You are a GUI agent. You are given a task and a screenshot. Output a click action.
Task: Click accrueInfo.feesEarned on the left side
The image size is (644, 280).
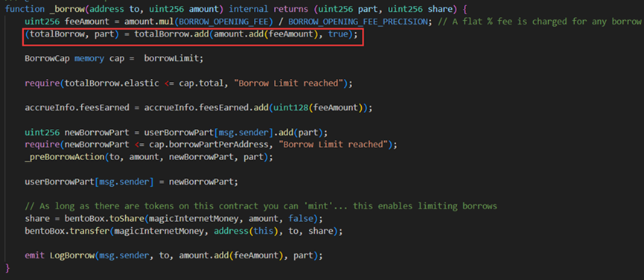click(x=77, y=109)
